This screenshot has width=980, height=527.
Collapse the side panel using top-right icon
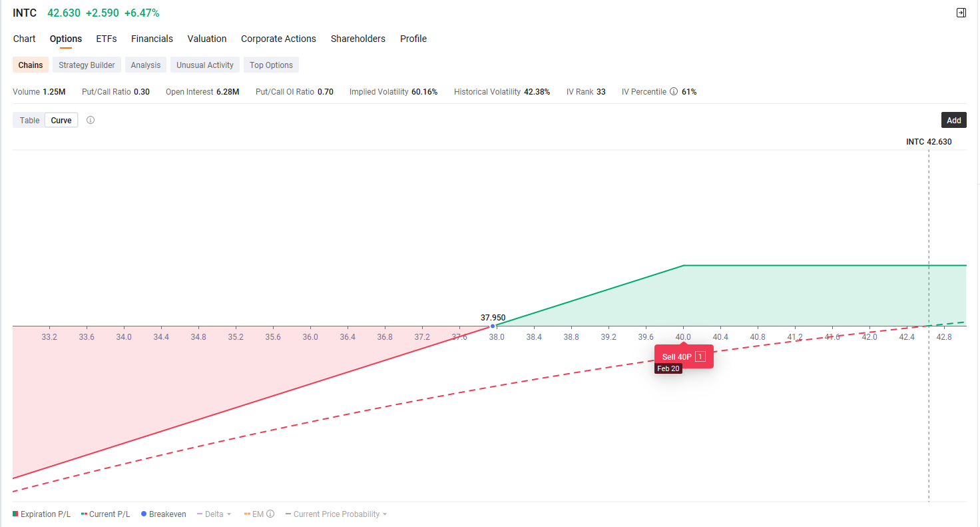[961, 13]
